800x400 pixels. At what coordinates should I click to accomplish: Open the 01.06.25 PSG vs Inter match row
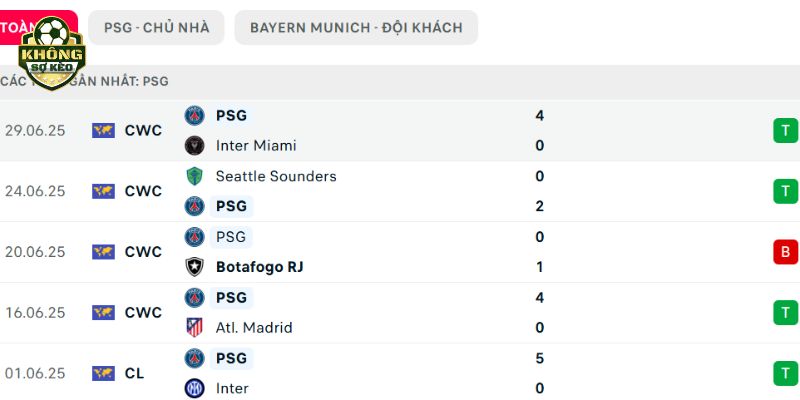[400, 373]
